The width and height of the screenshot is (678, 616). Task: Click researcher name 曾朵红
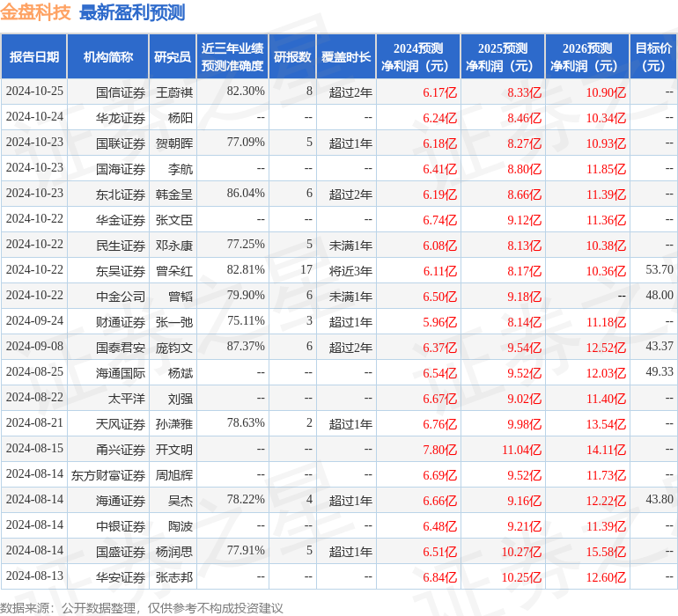[174, 271]
